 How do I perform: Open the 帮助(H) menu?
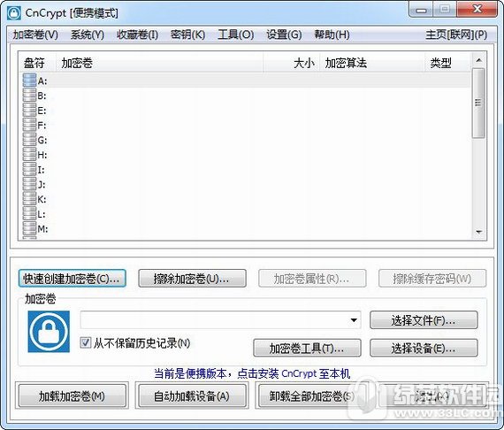click(x=332, y=35)
